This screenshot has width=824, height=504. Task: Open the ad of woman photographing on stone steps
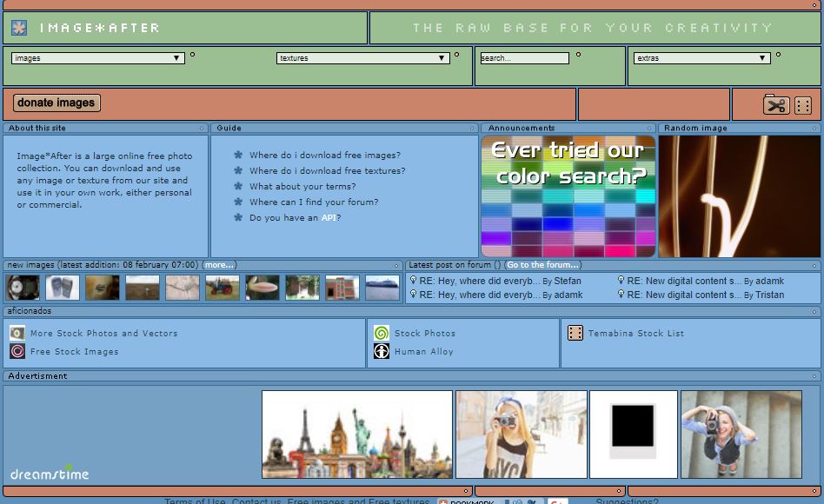pyautogui.click(x=741, y=434)
